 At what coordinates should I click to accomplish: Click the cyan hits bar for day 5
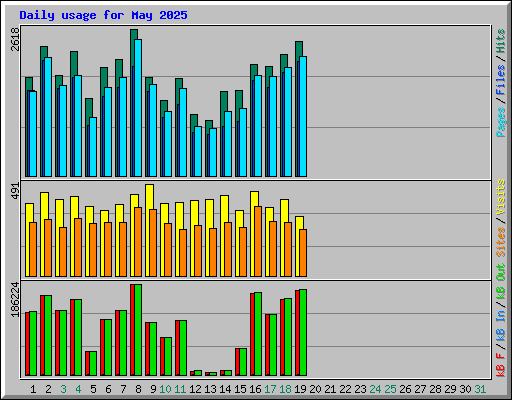point(93,147)
